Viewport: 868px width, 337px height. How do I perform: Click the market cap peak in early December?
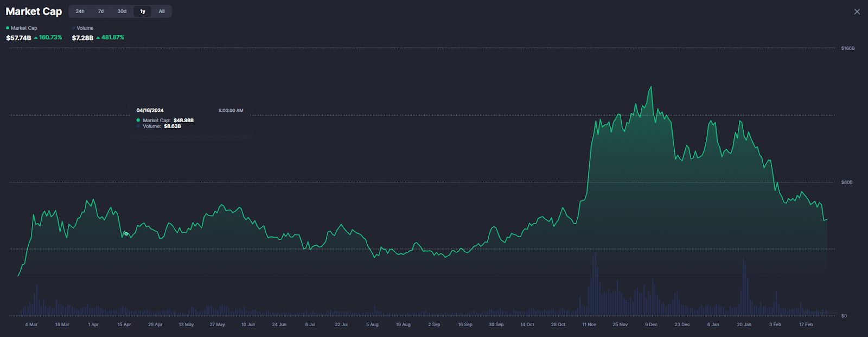[x=650, y=87]
